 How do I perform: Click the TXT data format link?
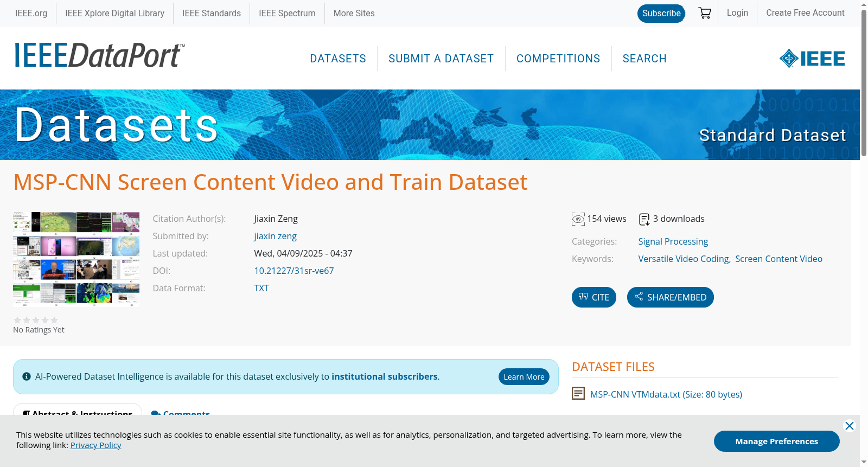(x=261, y=288)
